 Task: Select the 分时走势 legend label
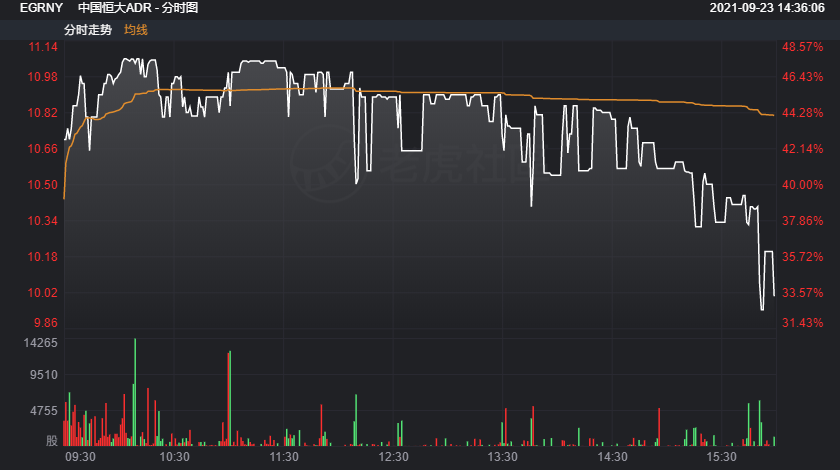88,30
